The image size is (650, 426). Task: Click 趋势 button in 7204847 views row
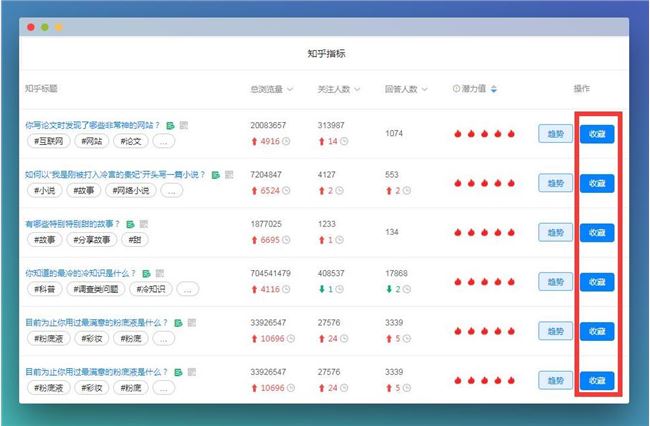[x=555, y=183]
